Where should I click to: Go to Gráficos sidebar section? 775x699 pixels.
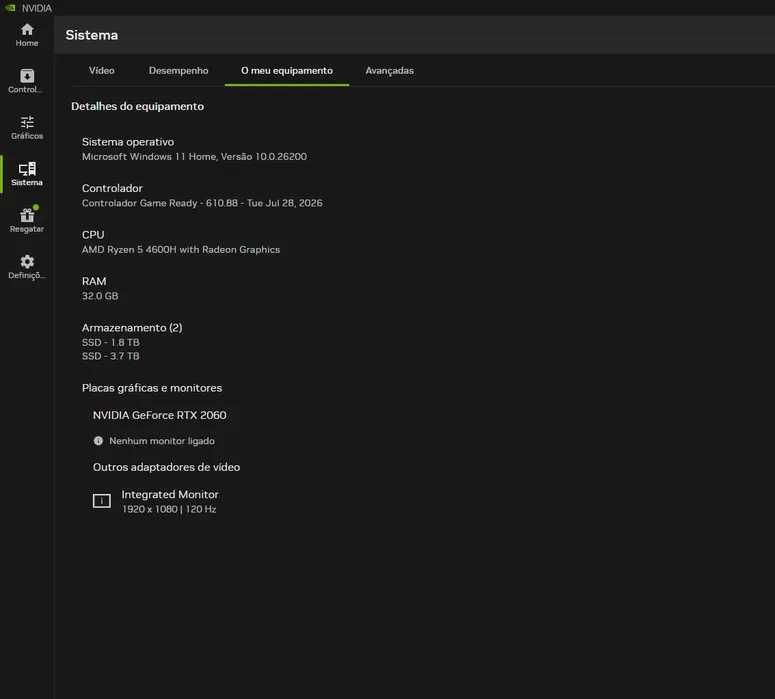tap(27, 128)
